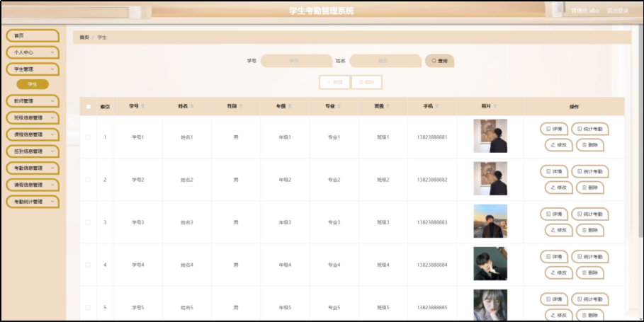This screenshot has width=644, height=322.
Task: Expand the 课程信息管理 sidebar menu
Action: pyautogui.click(x=33, y=134)
